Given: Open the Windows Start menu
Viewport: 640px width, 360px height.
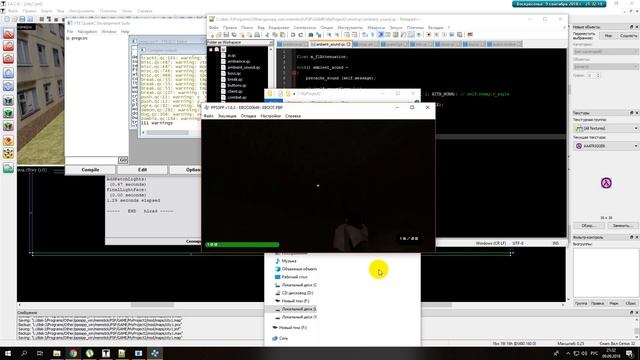Looking at the screenshot, I should point(8,353).
